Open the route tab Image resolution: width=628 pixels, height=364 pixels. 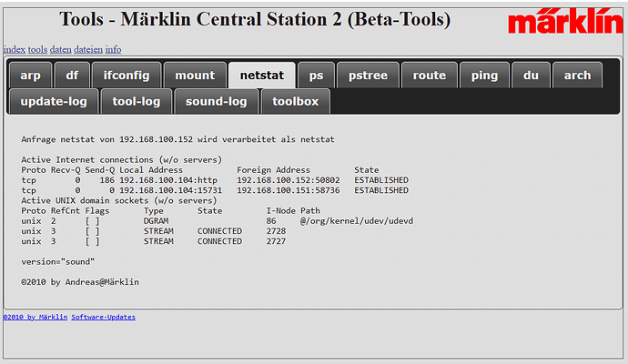click(429, 76)
